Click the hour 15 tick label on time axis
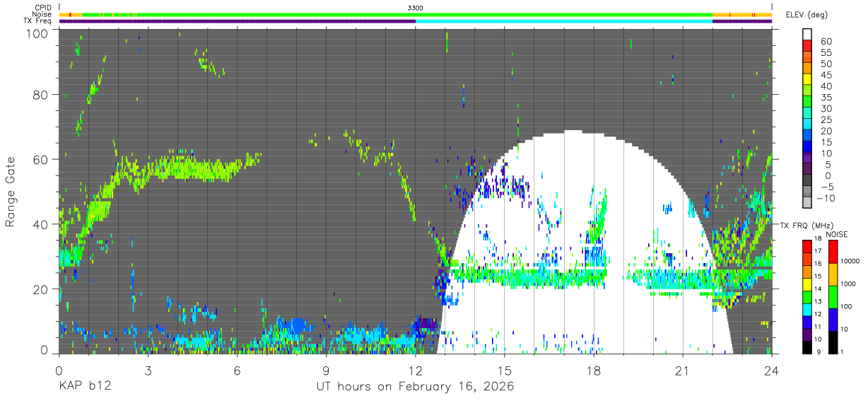Image resolution: width=868 pixels, height=401 pixels. [x=505, y=371]
